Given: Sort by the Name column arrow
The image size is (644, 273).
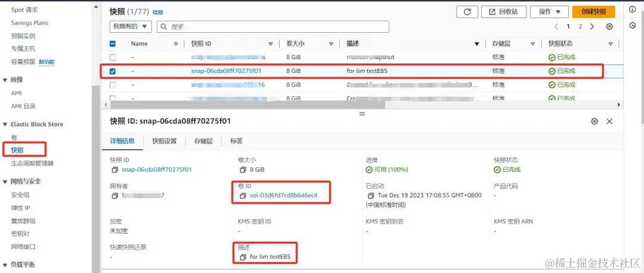Looking at the screenshot, I should [176, 44].
